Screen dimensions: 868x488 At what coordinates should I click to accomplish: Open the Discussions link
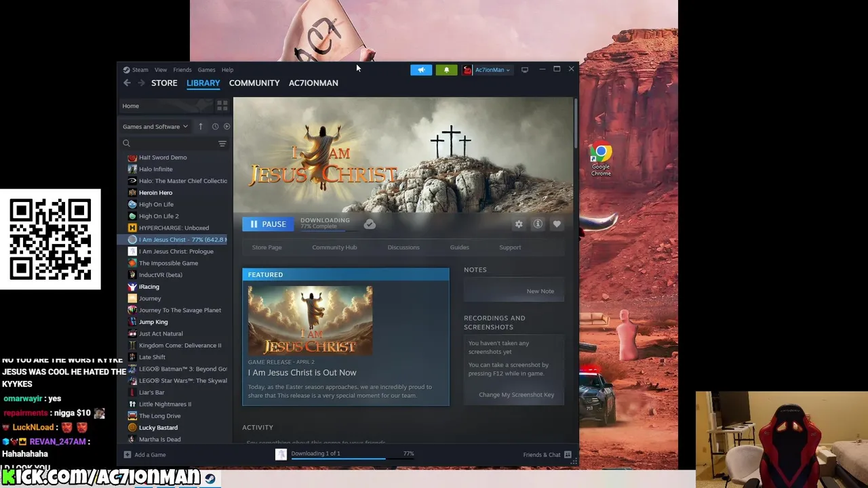click(403, 247)
